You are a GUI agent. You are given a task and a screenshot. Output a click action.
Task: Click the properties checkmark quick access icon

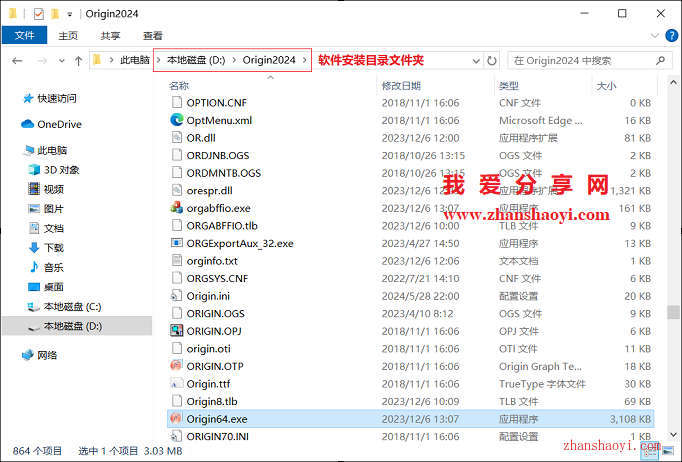tap(39, 14)
